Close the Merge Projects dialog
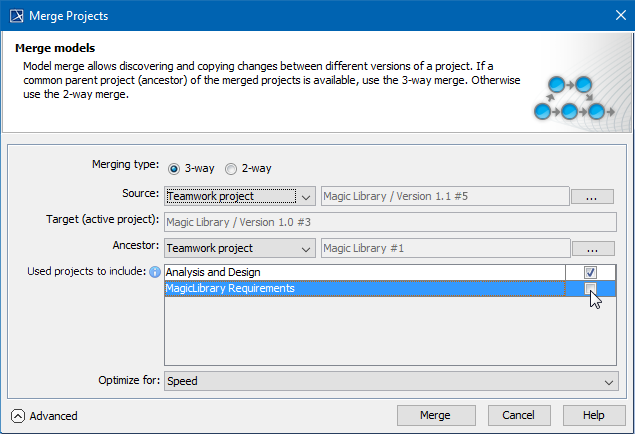Screen dimensions: 635x434 pos(612,16)
